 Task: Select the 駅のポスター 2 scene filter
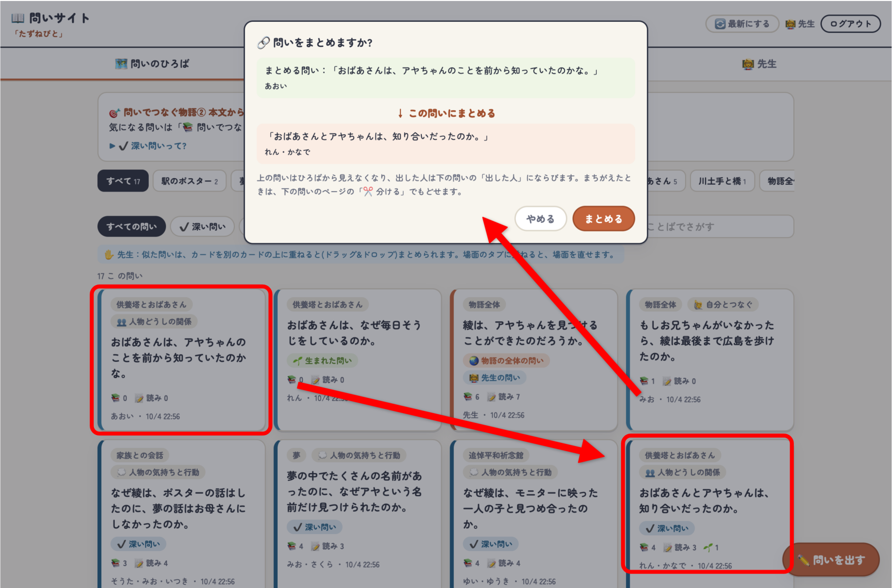pyautogui.click(x=189, y=181)
